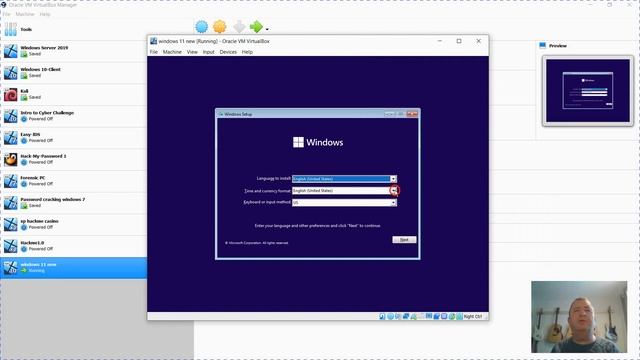The image size is (640, 360).
Task: Click the optical drive status bar icon
Action: (390, 316)
